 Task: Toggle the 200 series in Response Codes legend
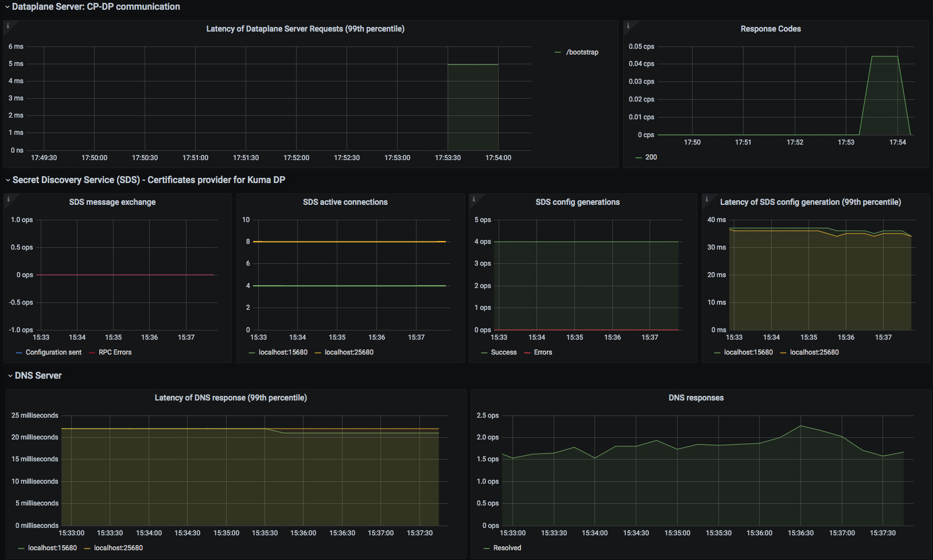click(x=651, y=157)
